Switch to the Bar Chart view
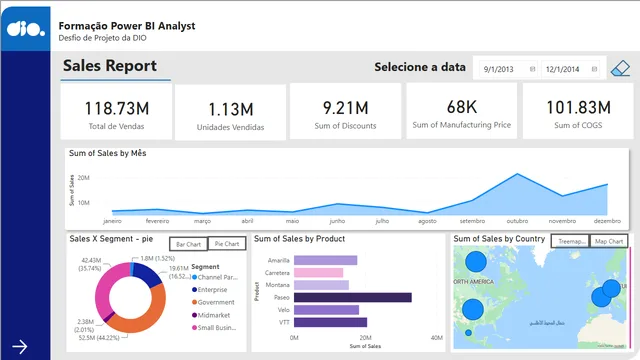Viewport: 640px width, 360px height. 188,244
